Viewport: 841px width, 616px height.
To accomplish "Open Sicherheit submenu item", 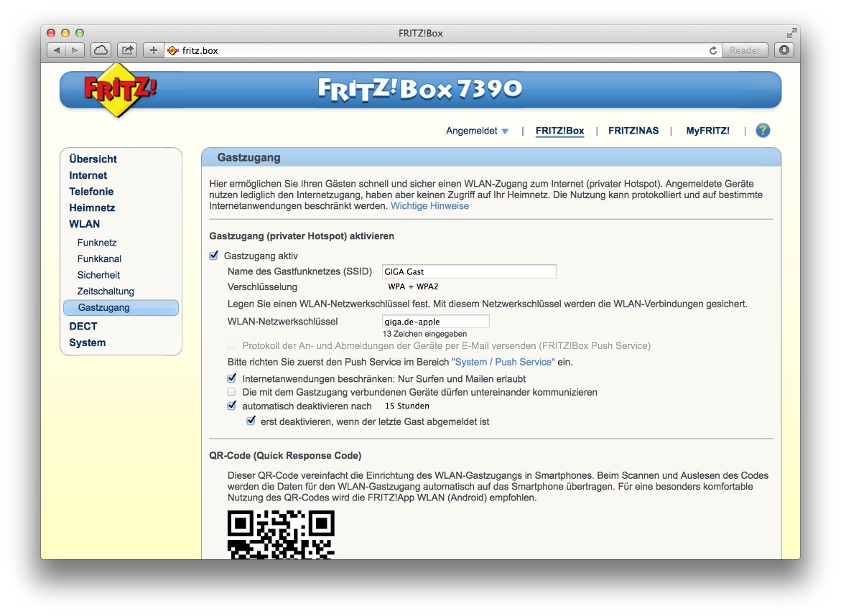I will (98, 275).
